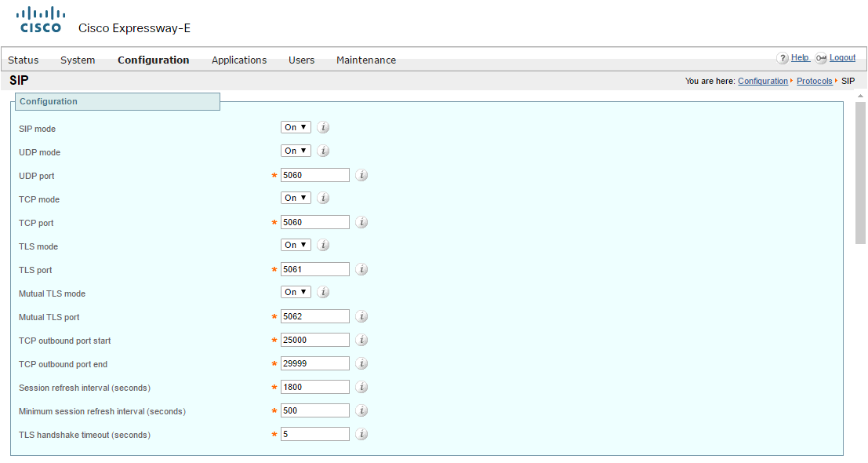This screenshot has width=868, height=463.
Task: Select the TLS handshake timeout field
Action: [315, 434]
